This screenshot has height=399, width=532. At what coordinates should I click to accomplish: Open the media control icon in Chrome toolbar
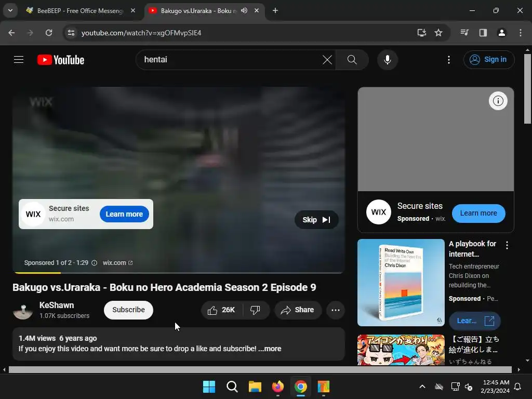(x=464, y=33)
